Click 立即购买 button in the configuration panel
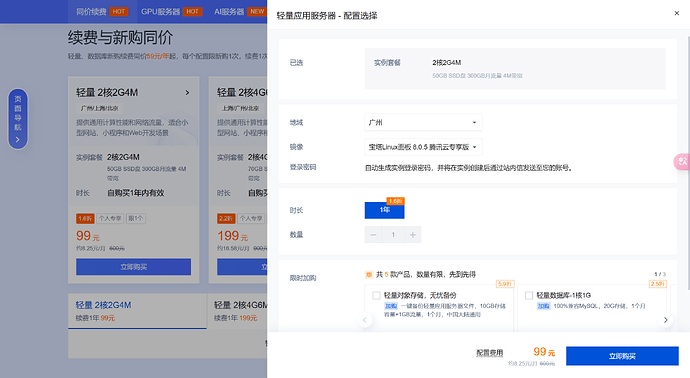690x378 pixels. [x=622, y=356]
